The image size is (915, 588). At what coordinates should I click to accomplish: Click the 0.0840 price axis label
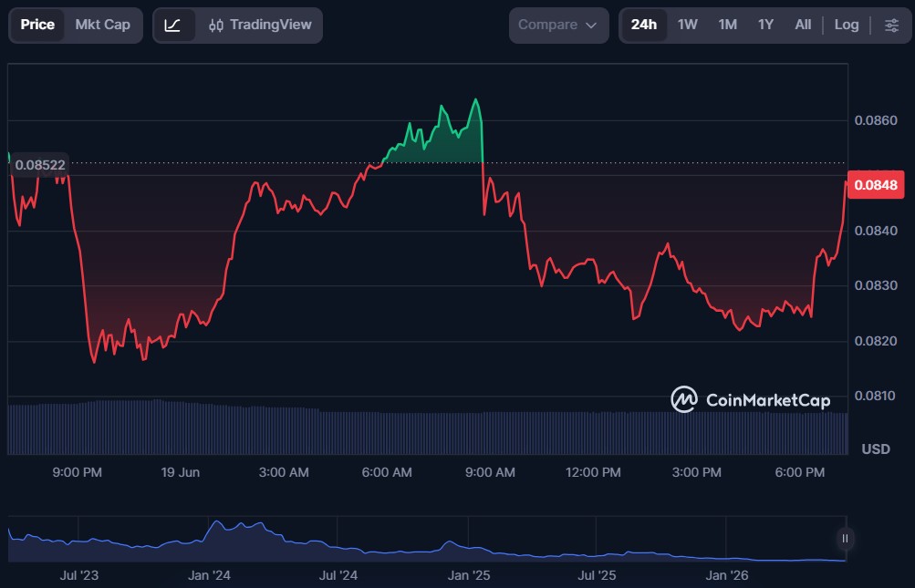pos(876,231)
